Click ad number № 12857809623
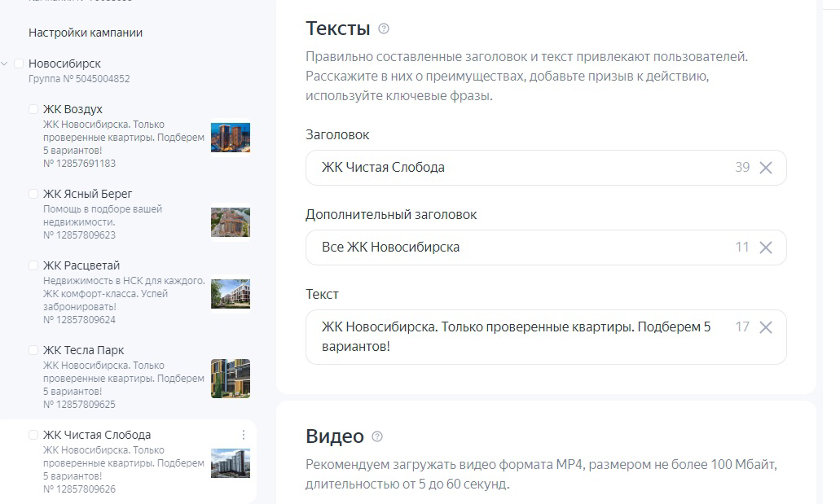 tap(79, 235)
